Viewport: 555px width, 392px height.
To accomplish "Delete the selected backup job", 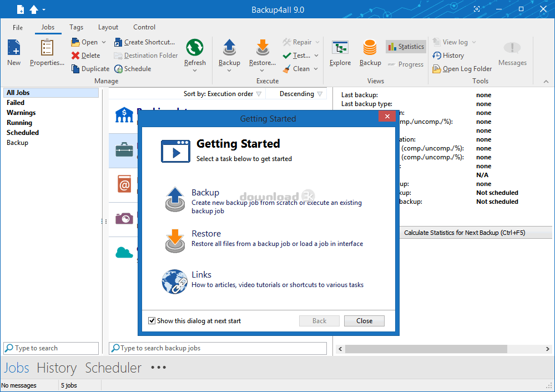I will click(85, 56).
